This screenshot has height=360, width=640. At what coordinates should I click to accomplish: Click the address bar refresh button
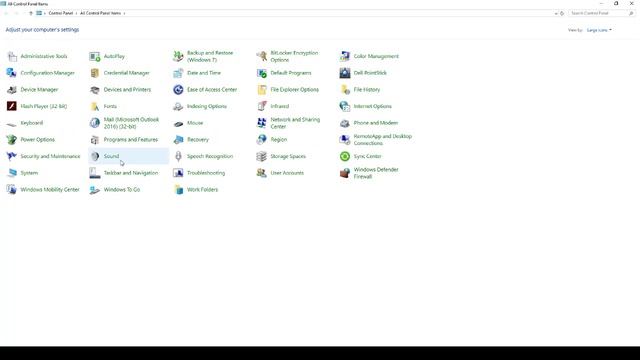pyautogui.click(x=562, y=13)
